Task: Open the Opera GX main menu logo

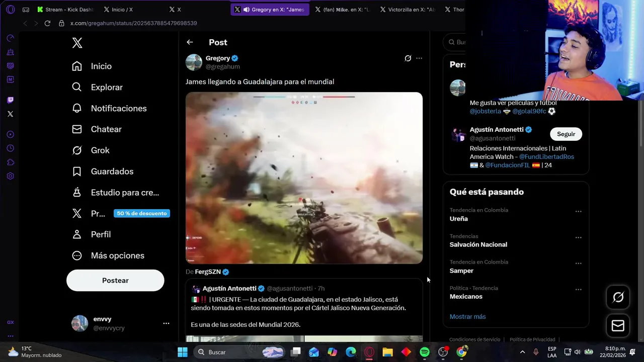Action: pyautogui.click(x=10, y=10)
